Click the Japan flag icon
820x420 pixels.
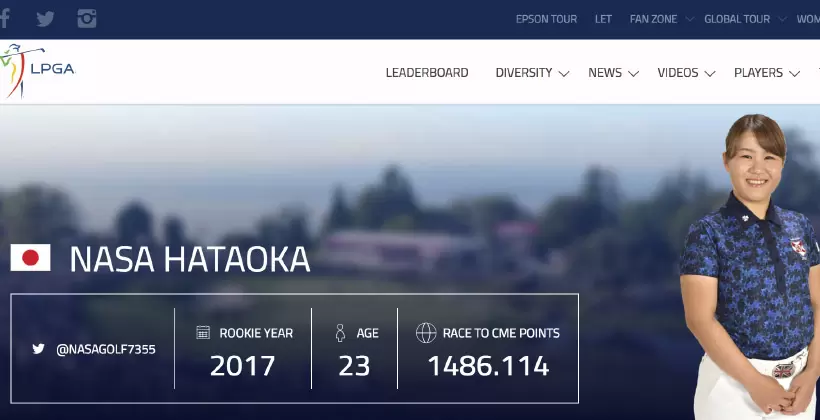point(30,258)
